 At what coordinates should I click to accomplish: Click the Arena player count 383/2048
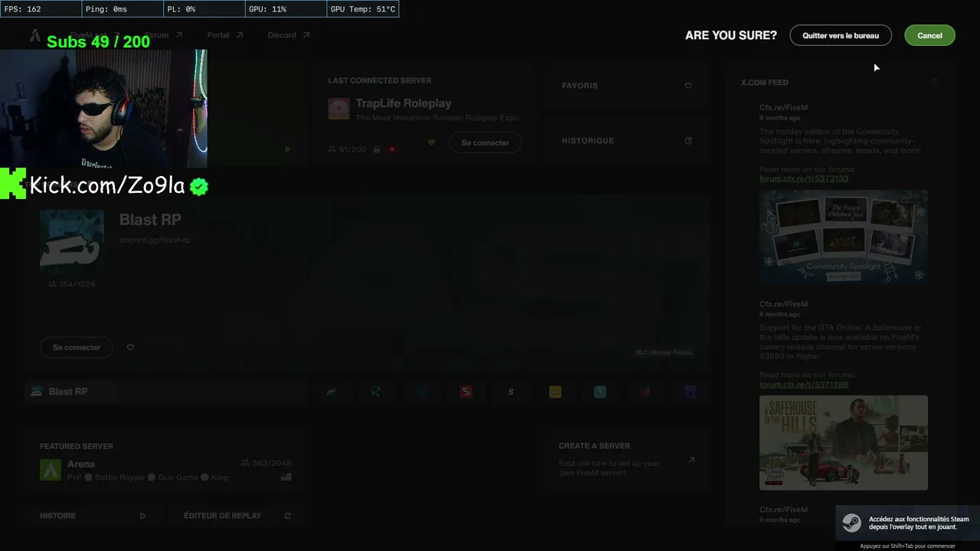click(x=266, y=463)
